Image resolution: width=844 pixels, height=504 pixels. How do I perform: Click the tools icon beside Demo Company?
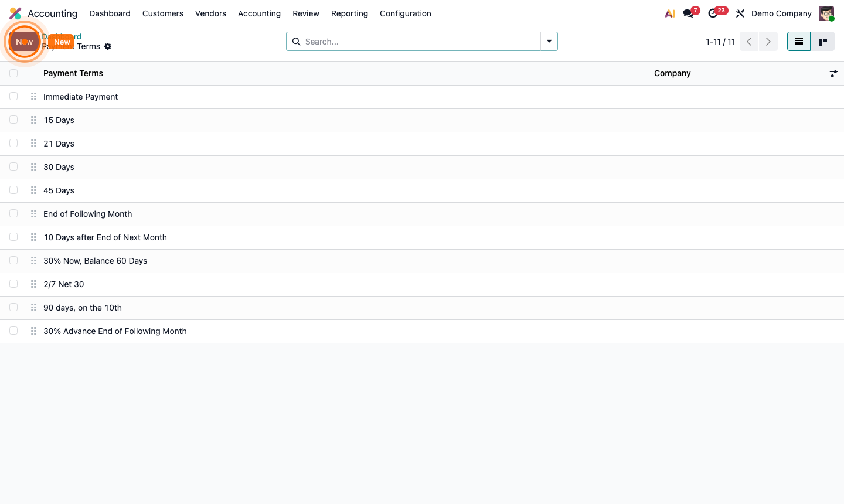pyautogui.click(x=740, y=13)
